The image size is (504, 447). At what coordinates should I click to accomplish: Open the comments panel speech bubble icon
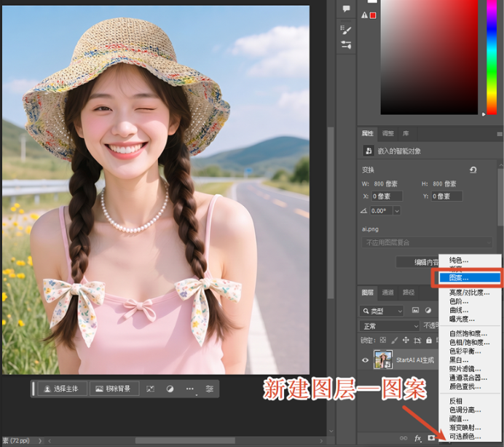346,9
